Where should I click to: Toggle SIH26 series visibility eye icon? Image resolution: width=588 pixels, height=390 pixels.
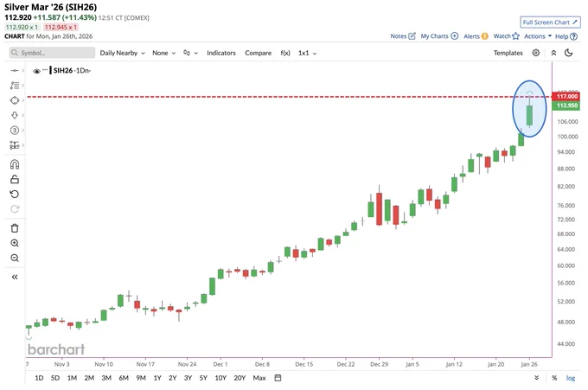36,71
